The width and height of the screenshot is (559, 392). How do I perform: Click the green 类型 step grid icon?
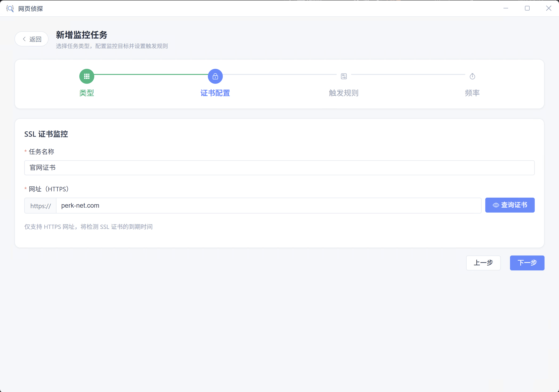click(x=87, y=77)
